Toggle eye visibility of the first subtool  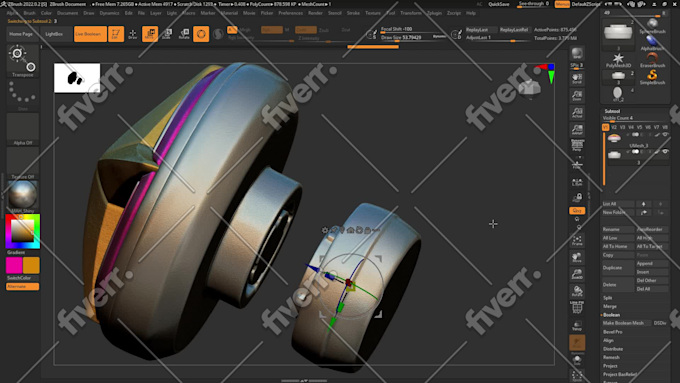[665, 135]
